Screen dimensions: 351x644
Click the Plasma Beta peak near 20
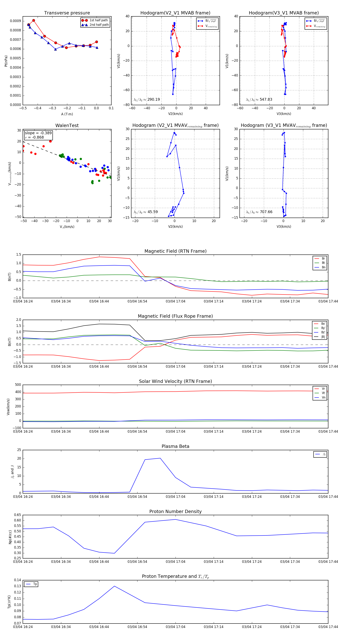[x=160, y=458]
